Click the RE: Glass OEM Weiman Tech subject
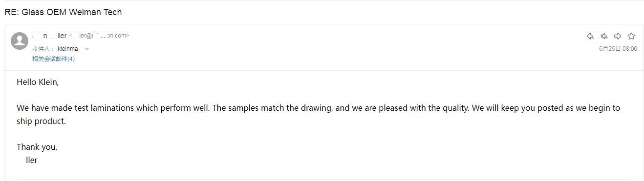Screen dimensions: 644x181 63,12
